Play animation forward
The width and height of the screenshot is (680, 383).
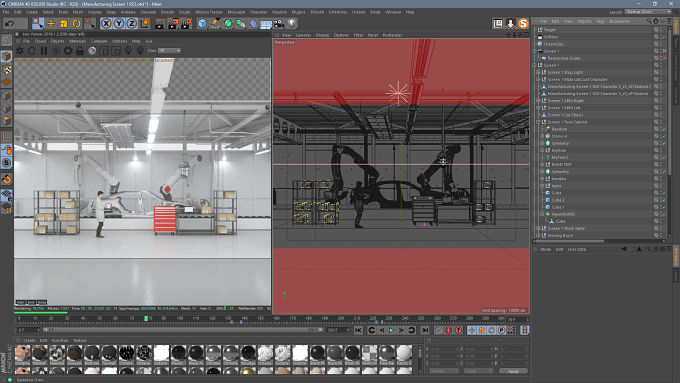391,331
